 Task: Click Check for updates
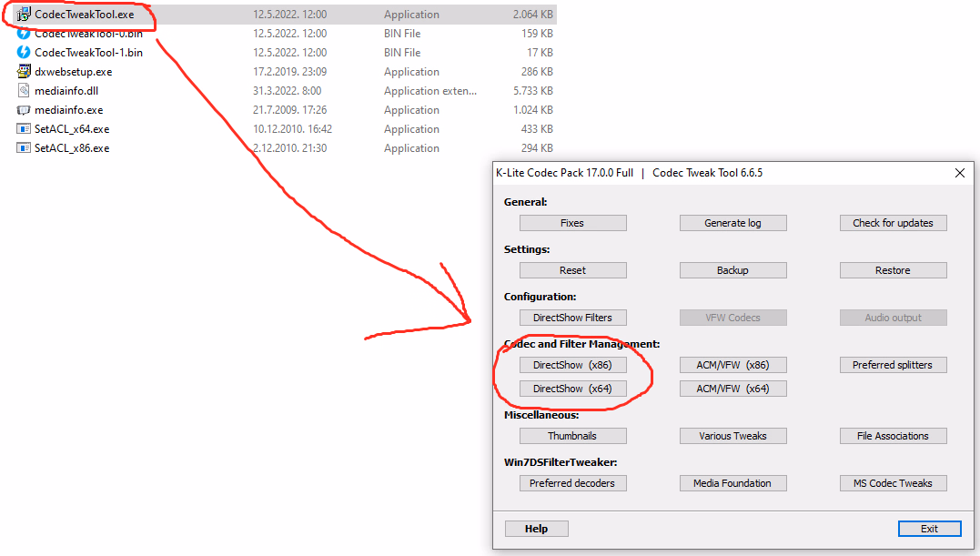point(893,223)
